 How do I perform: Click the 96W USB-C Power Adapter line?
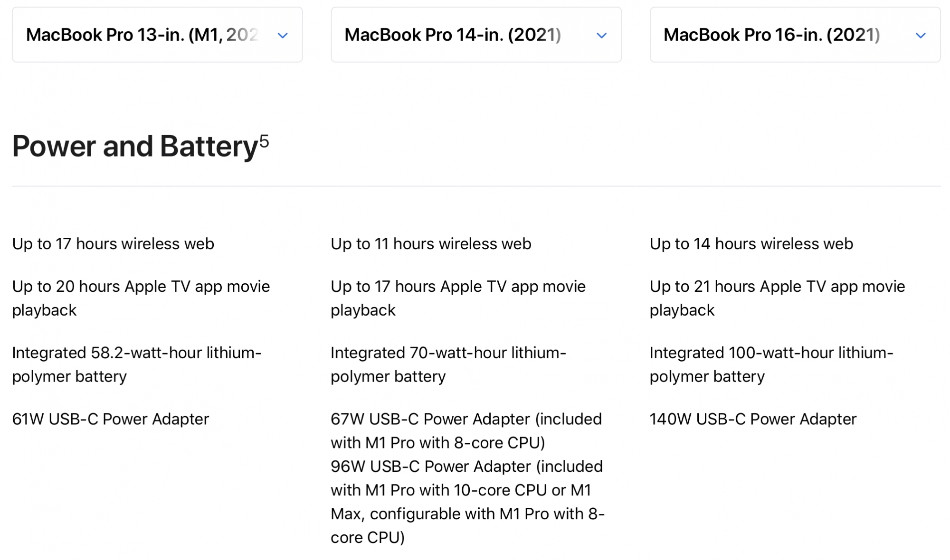pos(467,502)
